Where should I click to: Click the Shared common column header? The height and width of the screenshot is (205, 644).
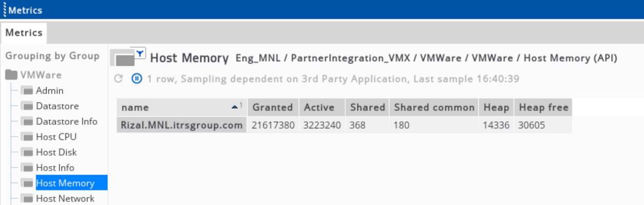pyautogui.click(x=434, y=107)
